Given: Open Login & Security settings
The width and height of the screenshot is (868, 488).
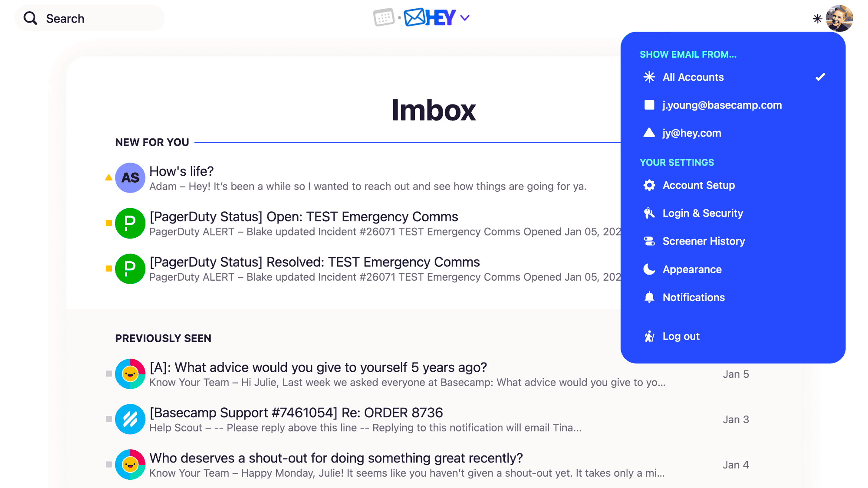Looking at the screenshot, I should click(x=703, y=213).
